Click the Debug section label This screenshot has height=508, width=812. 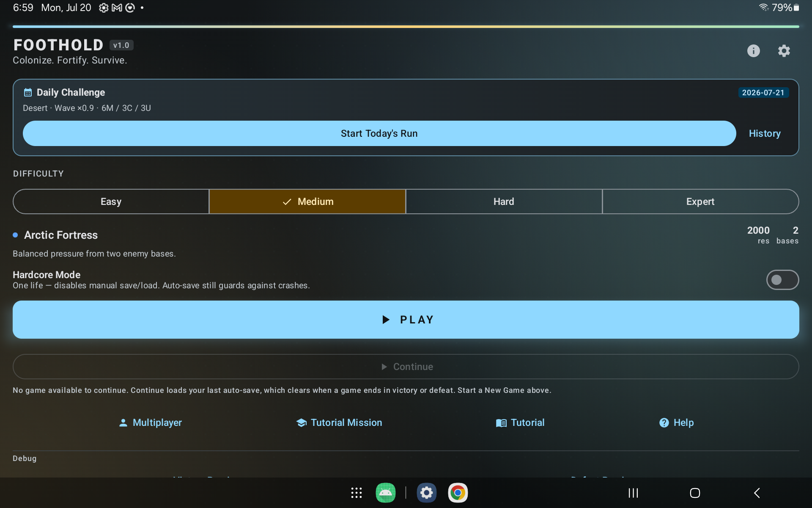[25, 458]
